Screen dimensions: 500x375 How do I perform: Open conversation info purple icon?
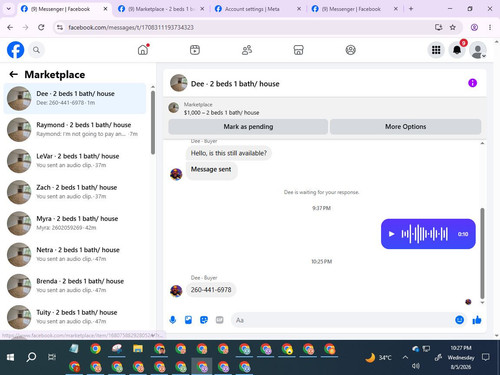[x=472, y=83]
